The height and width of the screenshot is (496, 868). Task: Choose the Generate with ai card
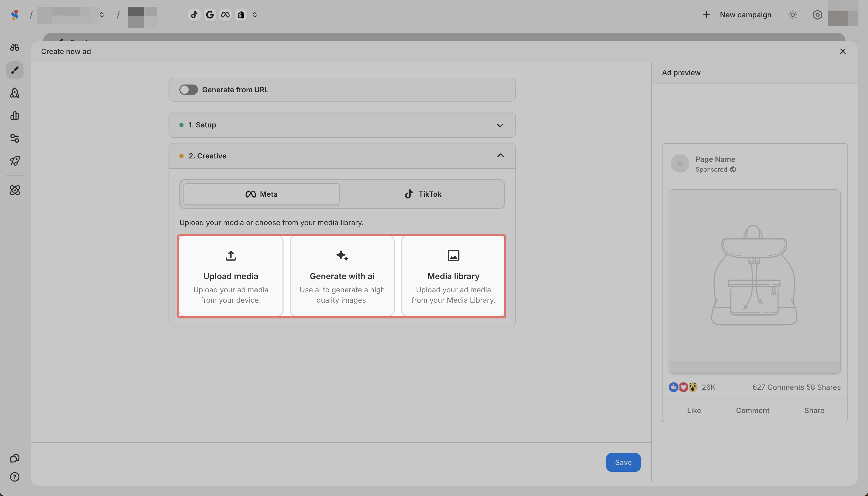point(342,276)
